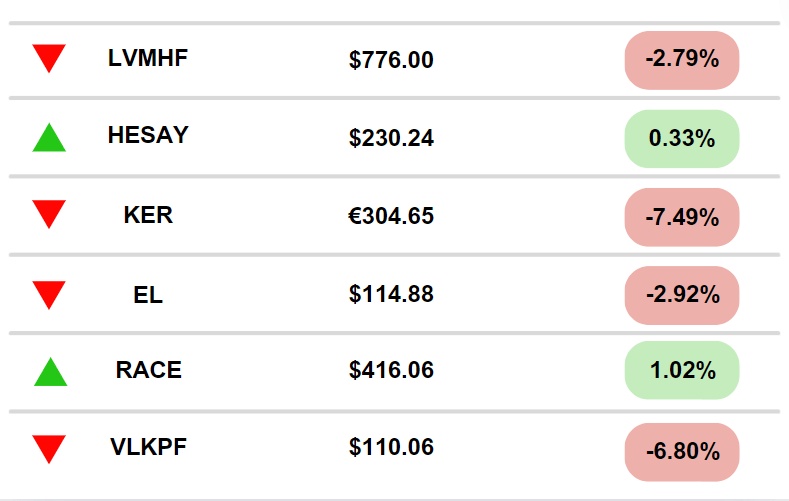Open the VLKPF ticker symbol
Screen dimensions: 789x501
pos(148,447)
